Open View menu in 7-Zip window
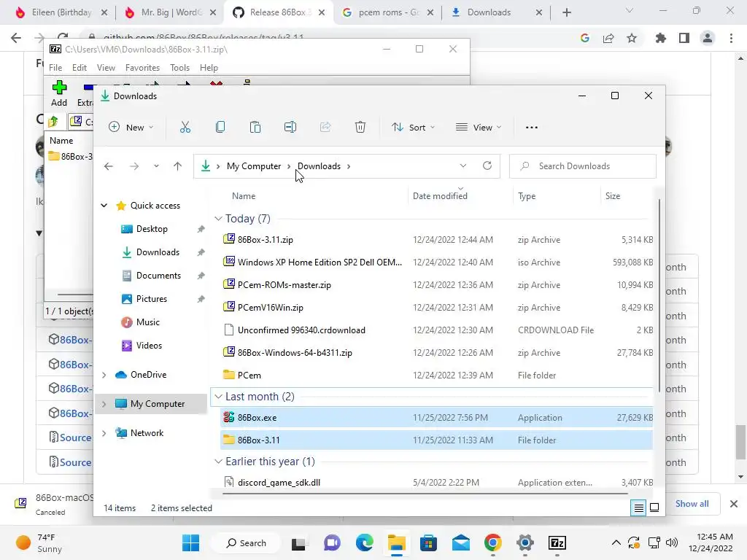 tap(106, 68)
